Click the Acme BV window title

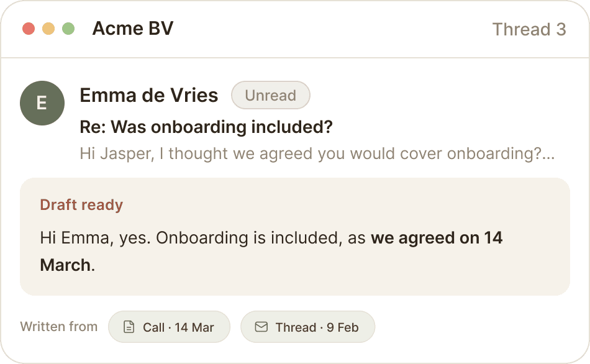[x=133, y=29]
